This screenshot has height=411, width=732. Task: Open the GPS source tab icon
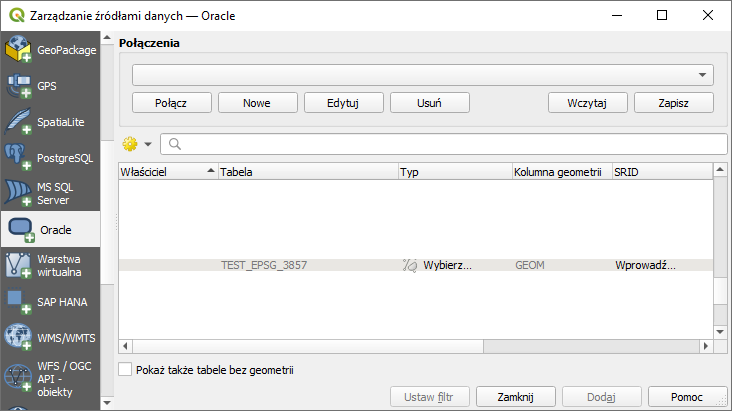point(19,86)
